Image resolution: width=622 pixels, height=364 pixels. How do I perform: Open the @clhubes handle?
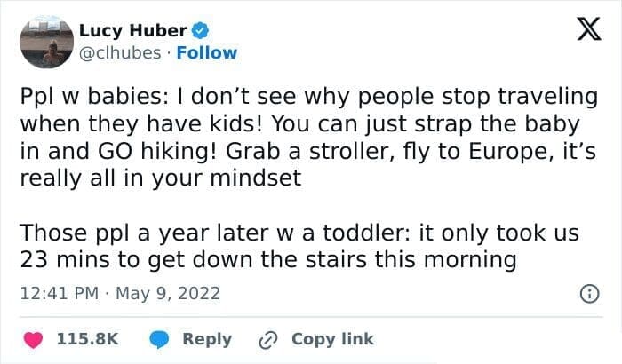pyautogui.click(x=121, y=52)
